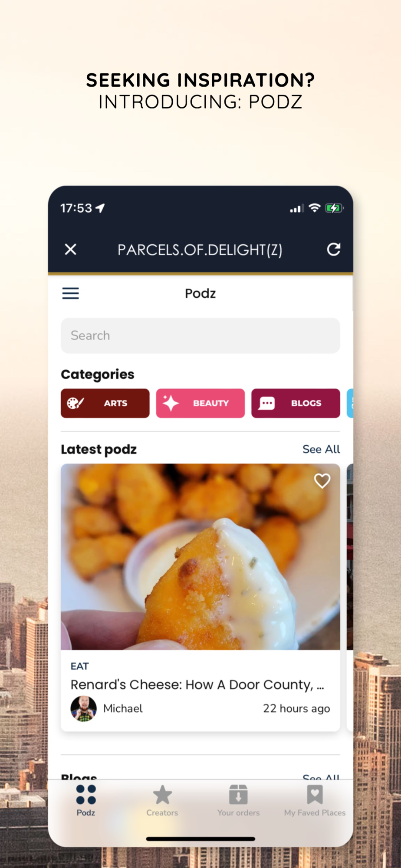Viewport: 401px width, 868px height.
Task: Open See All for Latest podz
Action: coord(321,449)
